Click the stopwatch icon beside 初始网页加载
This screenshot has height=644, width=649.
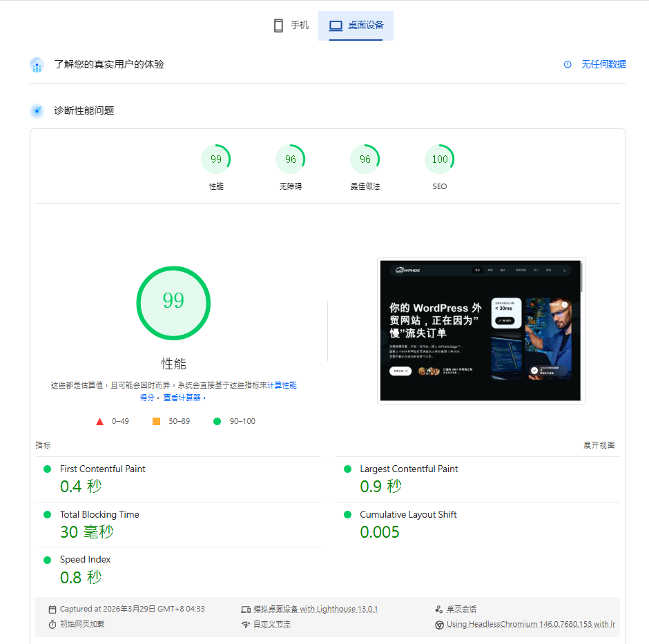tap(52, 625)
